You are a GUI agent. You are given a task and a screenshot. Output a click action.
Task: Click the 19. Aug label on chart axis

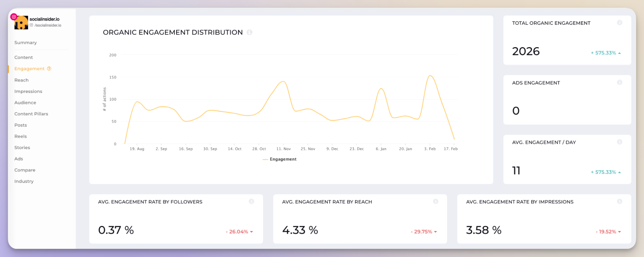(x=137, y=149)
